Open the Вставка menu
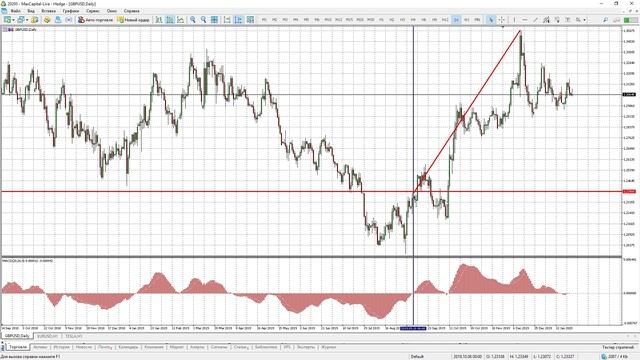Viewport: 640px width, 360px height. [49, 11]
